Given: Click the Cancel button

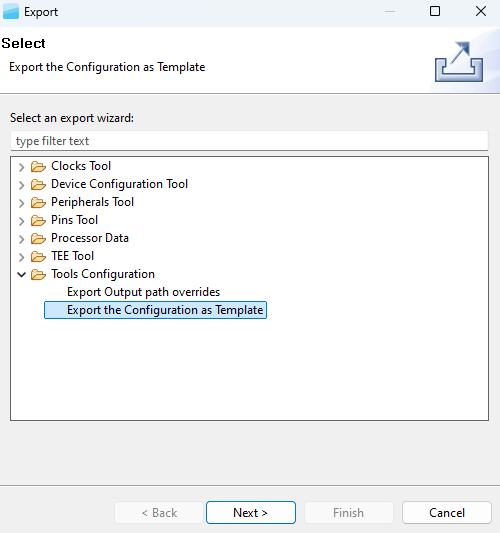Looking at the screenshot, I should 447,512.
